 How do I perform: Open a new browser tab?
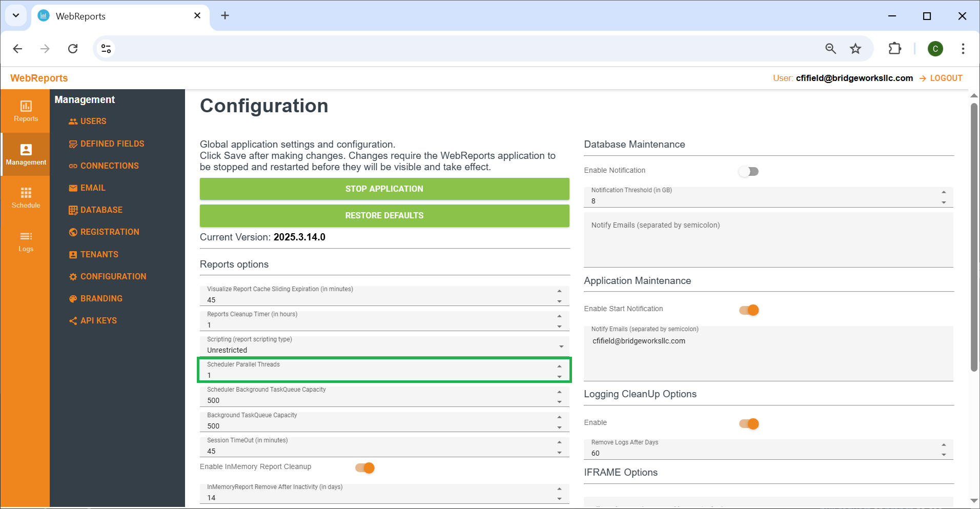225,16
